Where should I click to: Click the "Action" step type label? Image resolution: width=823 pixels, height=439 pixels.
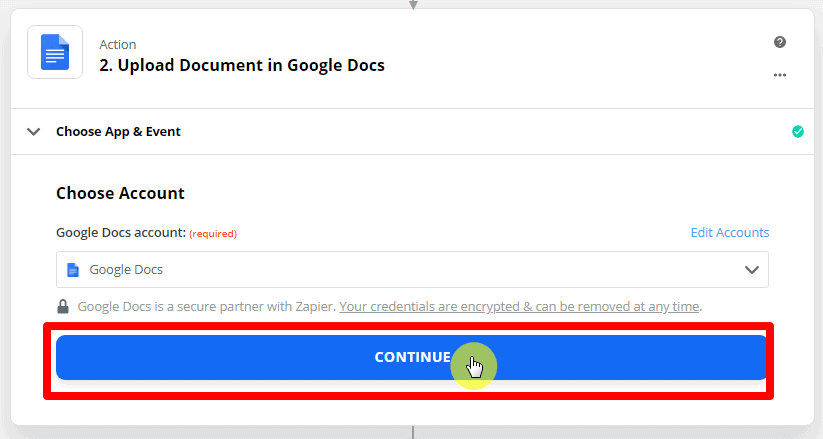(118, 44)
